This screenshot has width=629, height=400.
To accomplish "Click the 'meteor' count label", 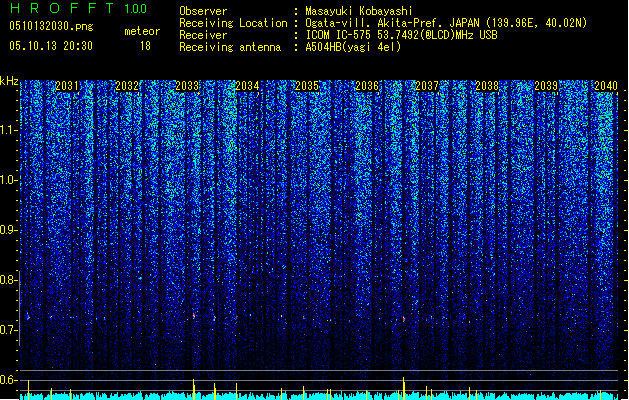I will 142,31.
